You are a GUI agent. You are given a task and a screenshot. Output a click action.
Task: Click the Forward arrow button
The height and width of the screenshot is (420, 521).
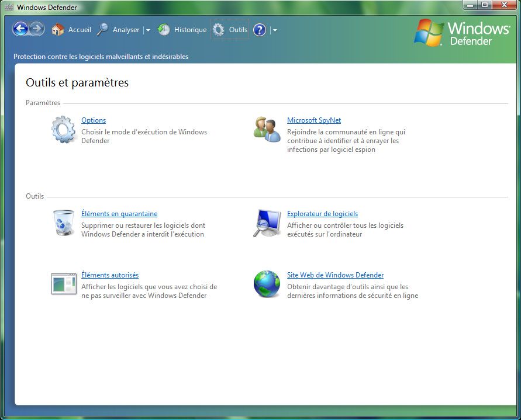tap(37, 29)
